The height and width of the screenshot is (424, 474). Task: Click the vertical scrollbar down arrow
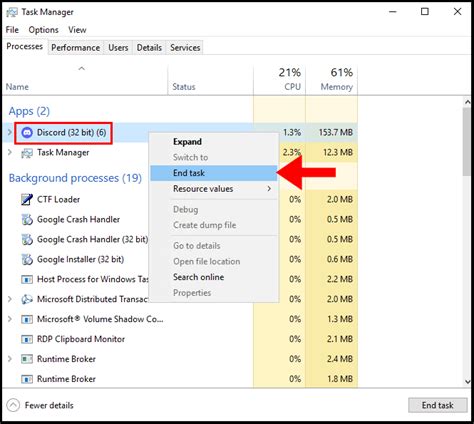(467, 381)
